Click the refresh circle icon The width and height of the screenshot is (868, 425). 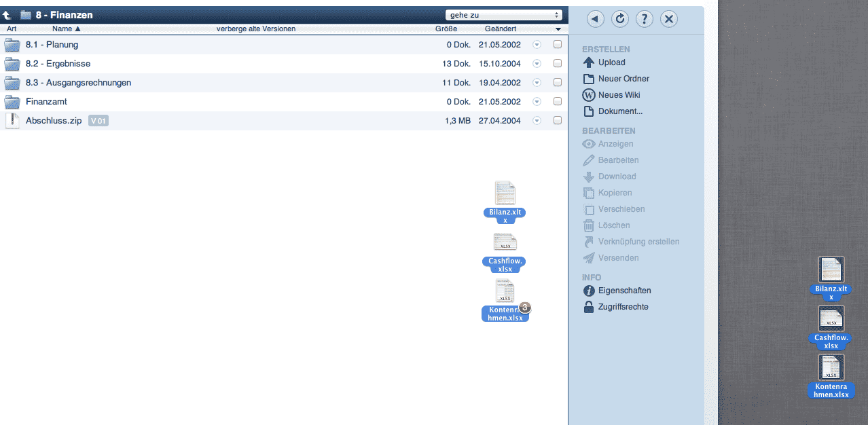coord(620,19)
